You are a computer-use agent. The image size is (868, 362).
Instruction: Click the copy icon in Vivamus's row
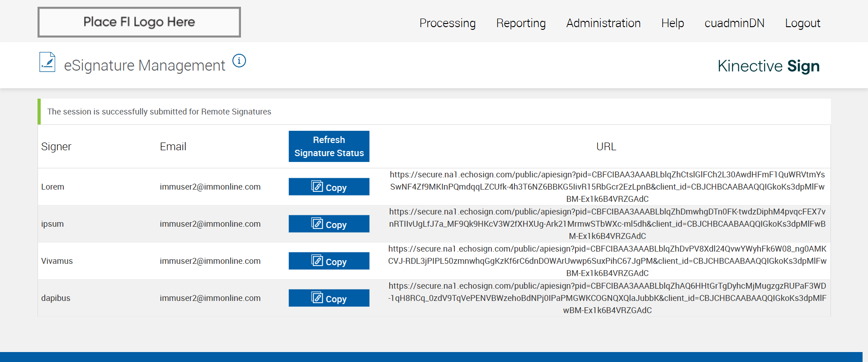click(x=317, y=261)
